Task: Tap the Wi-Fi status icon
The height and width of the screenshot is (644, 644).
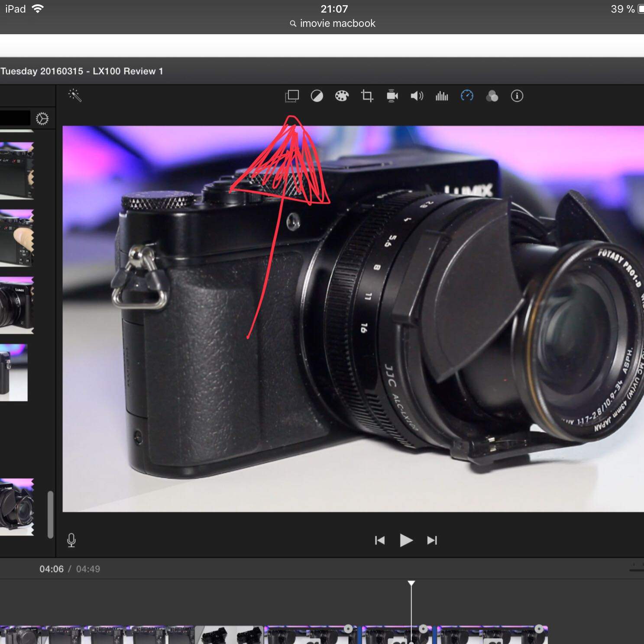Action: click(38, 9)
